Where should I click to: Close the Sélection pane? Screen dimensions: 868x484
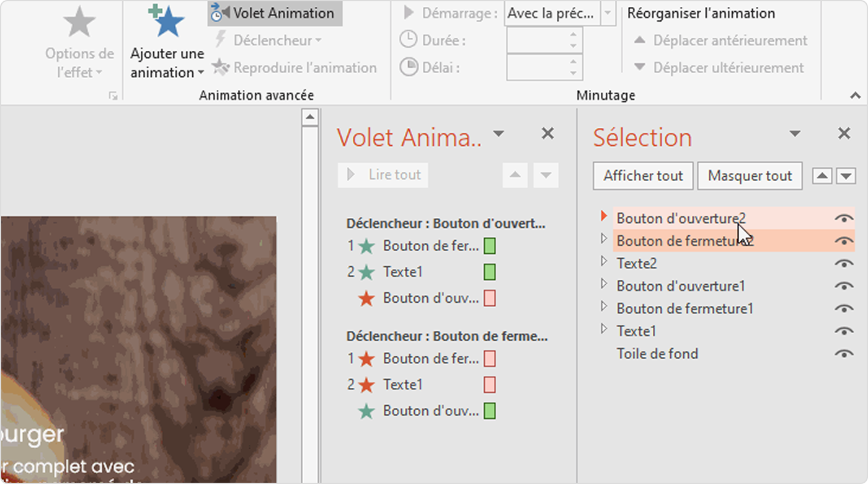click(844, 133)
